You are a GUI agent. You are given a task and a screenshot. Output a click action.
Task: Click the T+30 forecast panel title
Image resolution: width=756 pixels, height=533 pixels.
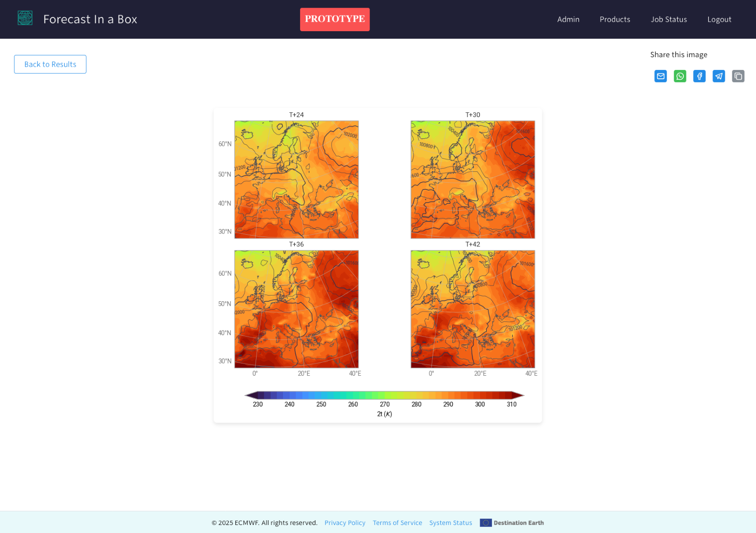(x=472, y=114)
